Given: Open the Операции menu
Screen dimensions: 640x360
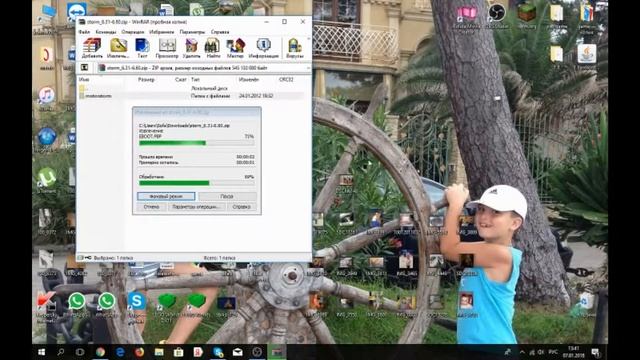Looking at the screenshot, I should pyautogui.click(x=133, y=32).
